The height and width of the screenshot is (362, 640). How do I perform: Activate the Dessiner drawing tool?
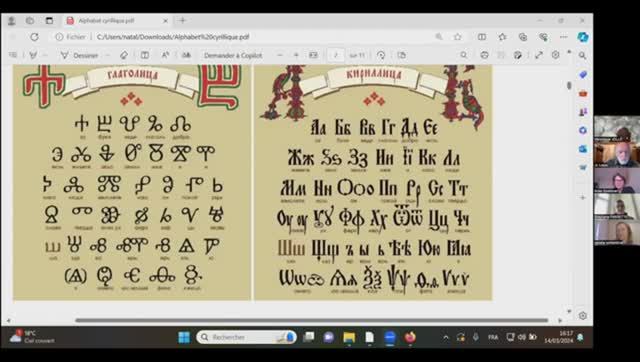tap(80, 55)
